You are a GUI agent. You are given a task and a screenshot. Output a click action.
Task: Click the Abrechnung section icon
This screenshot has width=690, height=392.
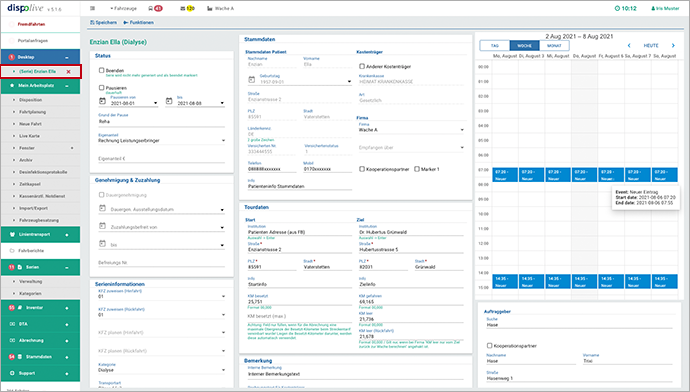(x=12, y=341)
